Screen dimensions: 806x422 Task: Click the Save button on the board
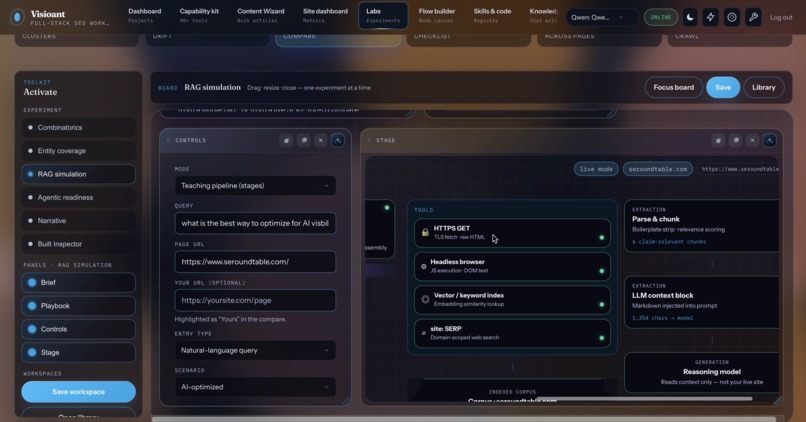(x=723, y=87)
